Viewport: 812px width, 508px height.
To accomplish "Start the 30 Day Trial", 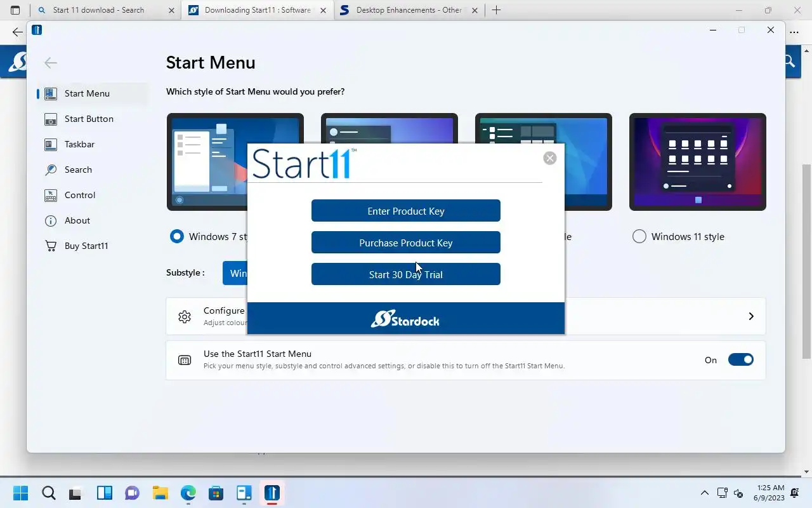I will click(x=406, y=274).
